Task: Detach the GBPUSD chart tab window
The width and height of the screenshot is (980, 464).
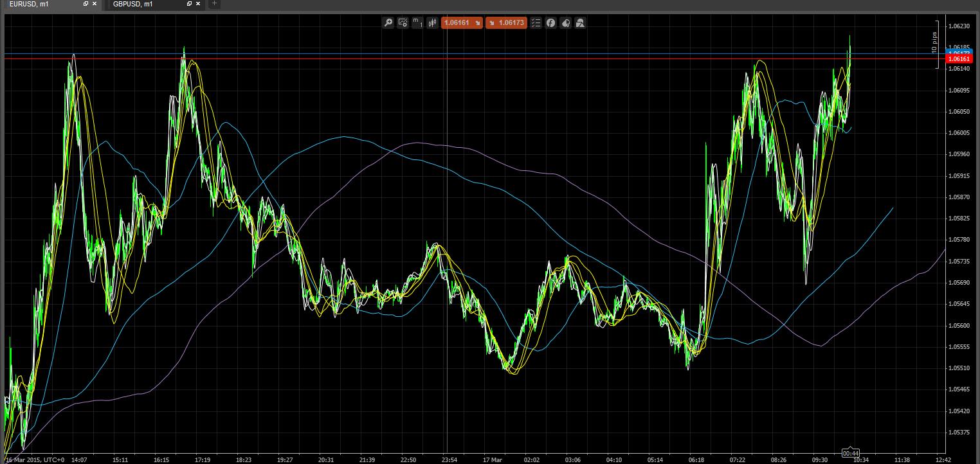Action: [x=189, y=4]
